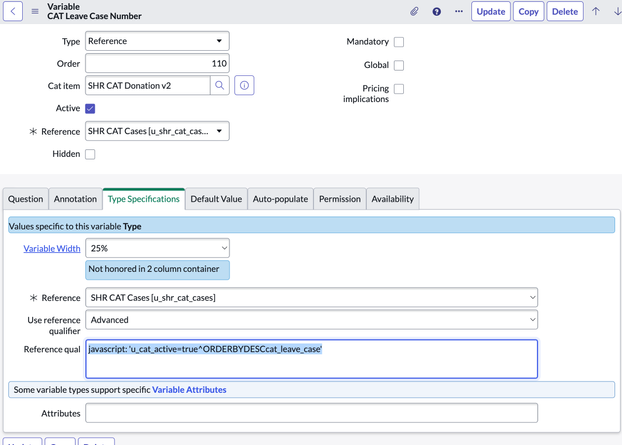Open the Type dropdown showing Reference
Image resolution: width=622 pixels, height=445 pixels.
coord(157,41)
